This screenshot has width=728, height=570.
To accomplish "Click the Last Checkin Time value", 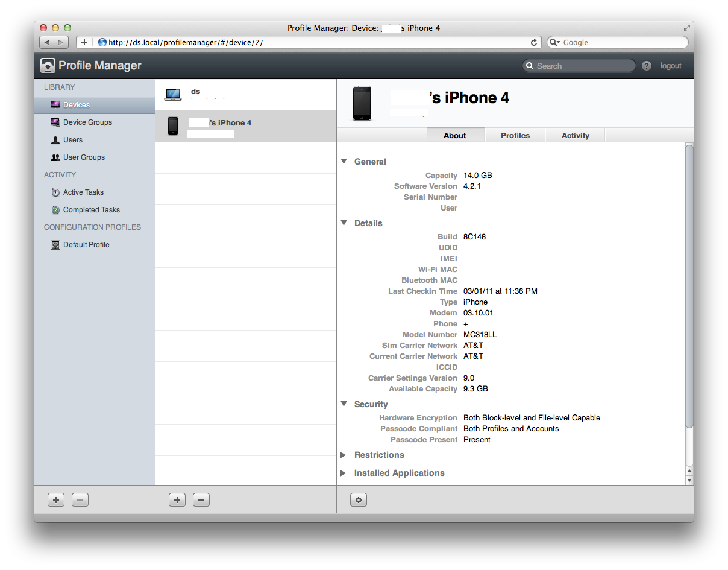I will [x=500, y=291].
